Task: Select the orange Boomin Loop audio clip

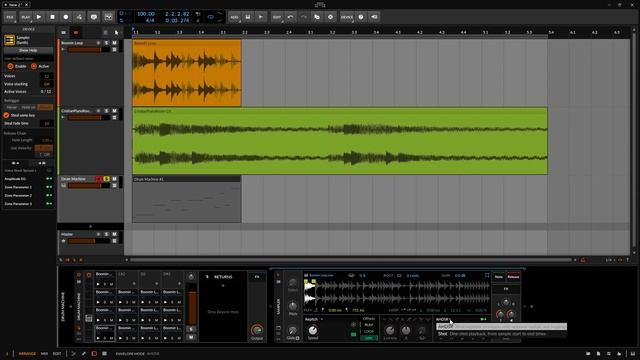Action: (187, 73)
